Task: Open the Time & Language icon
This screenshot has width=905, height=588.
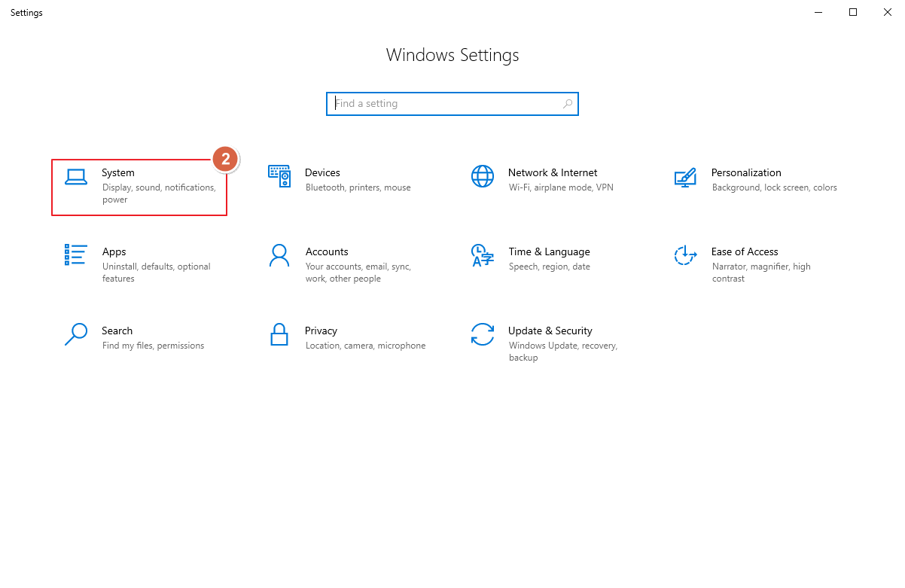Action: tap(483, 255)
